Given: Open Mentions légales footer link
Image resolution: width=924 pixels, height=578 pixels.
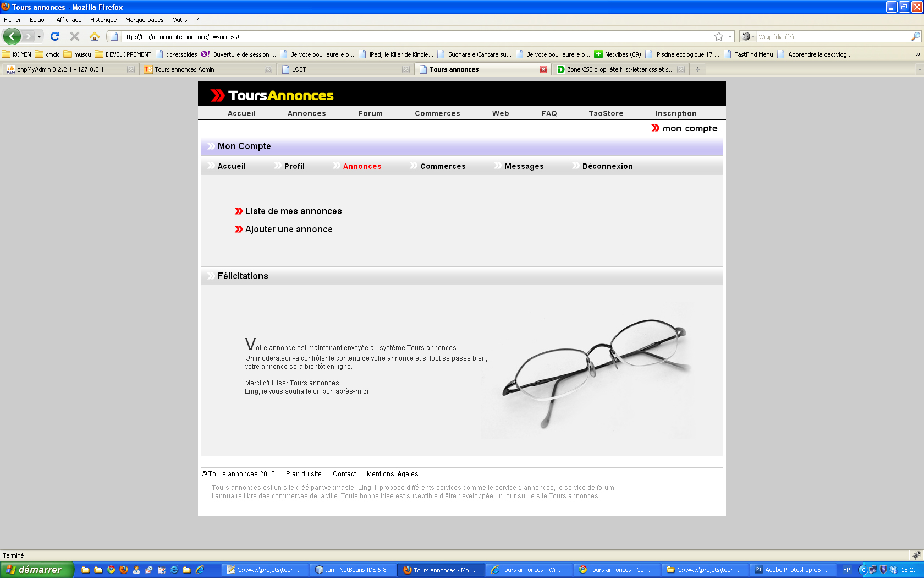Looking at the screenshot, I should tap(392, 474).
